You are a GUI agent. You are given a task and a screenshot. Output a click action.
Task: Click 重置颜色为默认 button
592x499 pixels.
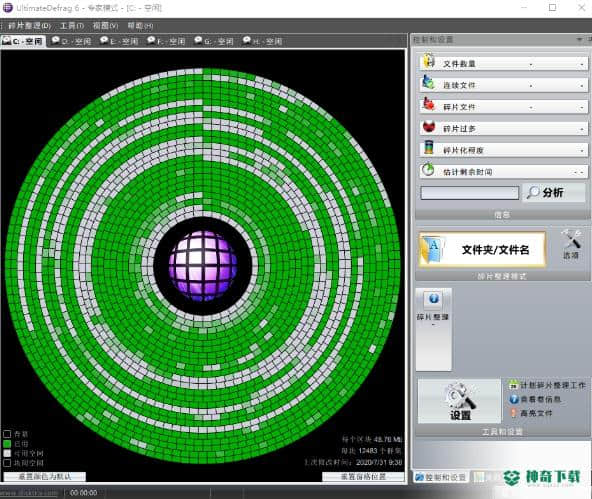point(45,476)
